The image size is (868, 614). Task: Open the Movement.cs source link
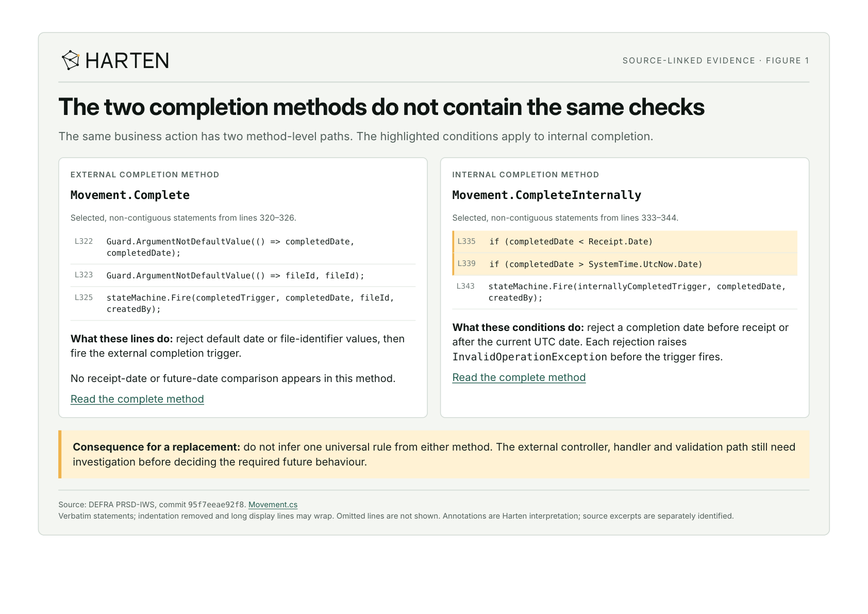point(273,505)
